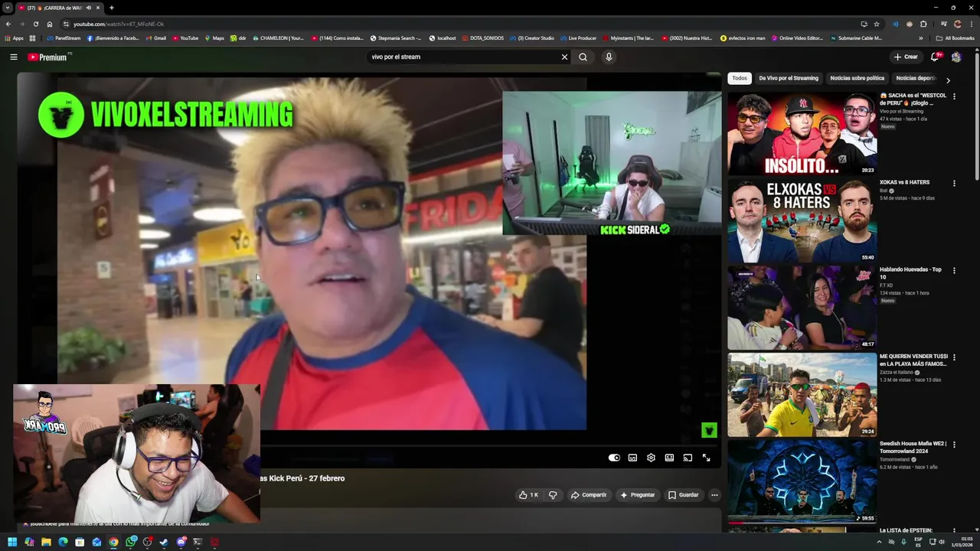Open more actions ellipsis below the video
980x551 pixels.
(x=714, y=495)
